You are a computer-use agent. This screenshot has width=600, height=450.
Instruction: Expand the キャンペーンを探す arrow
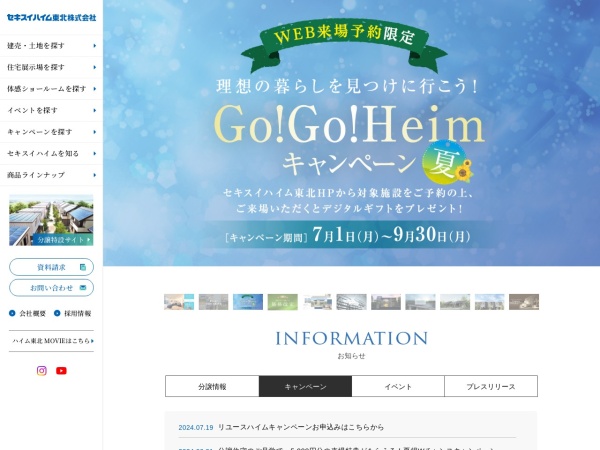95,132
